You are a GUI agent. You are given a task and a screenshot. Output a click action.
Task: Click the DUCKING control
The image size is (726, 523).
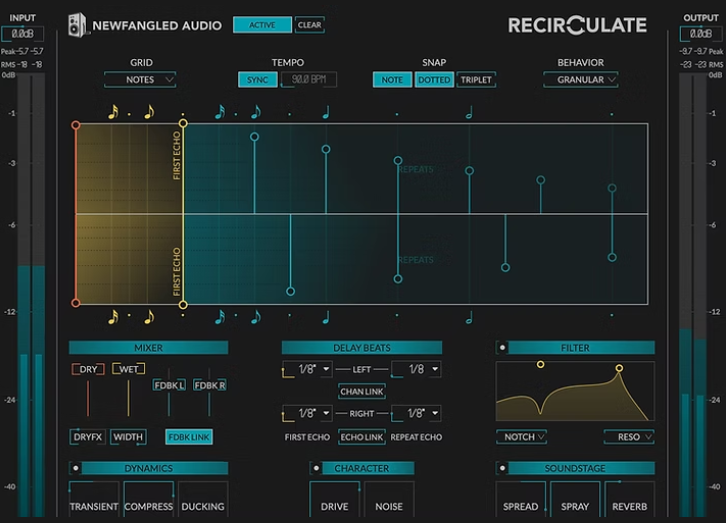tap(203, 500)
